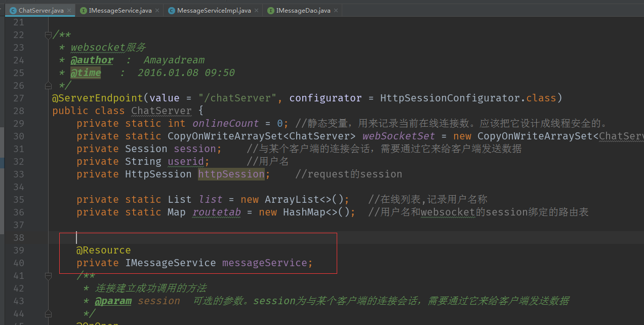The width and height of the screenshot is (644, 325).
Task: Close the IMessageService.java tab with its x icon
Action: pyautogui.click(x=156, y=9)
